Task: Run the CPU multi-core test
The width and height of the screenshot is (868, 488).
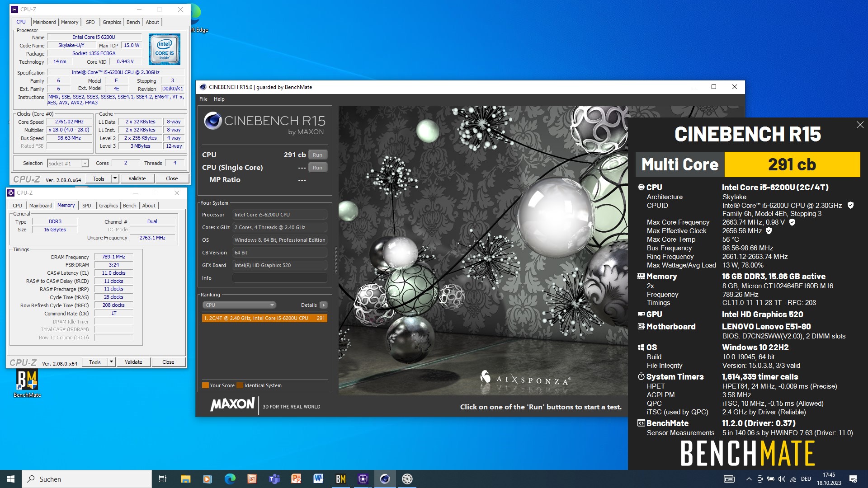Action: coord(318,155)
